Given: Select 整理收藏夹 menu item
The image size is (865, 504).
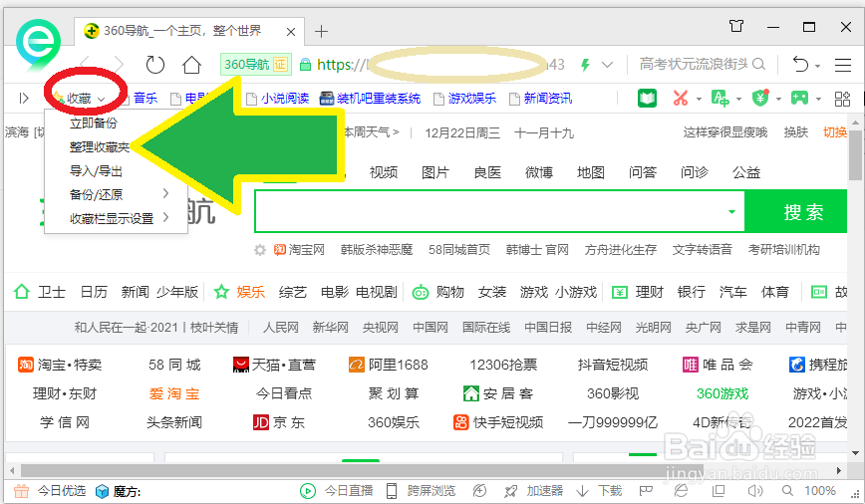Looking at the screenshot, I should [100, 146].
